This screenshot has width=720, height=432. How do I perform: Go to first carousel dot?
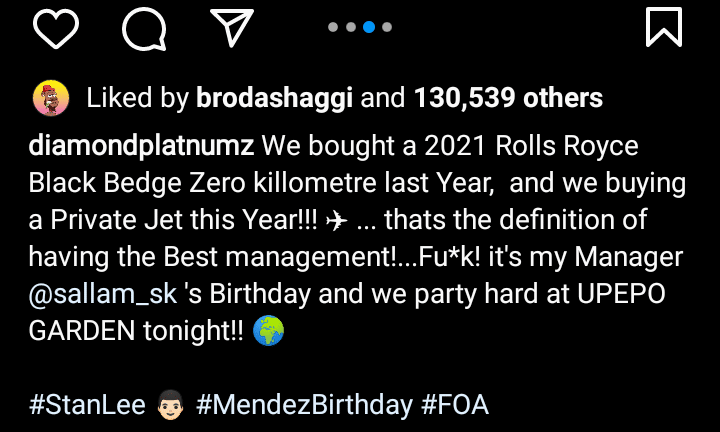(x=334, y=27)
